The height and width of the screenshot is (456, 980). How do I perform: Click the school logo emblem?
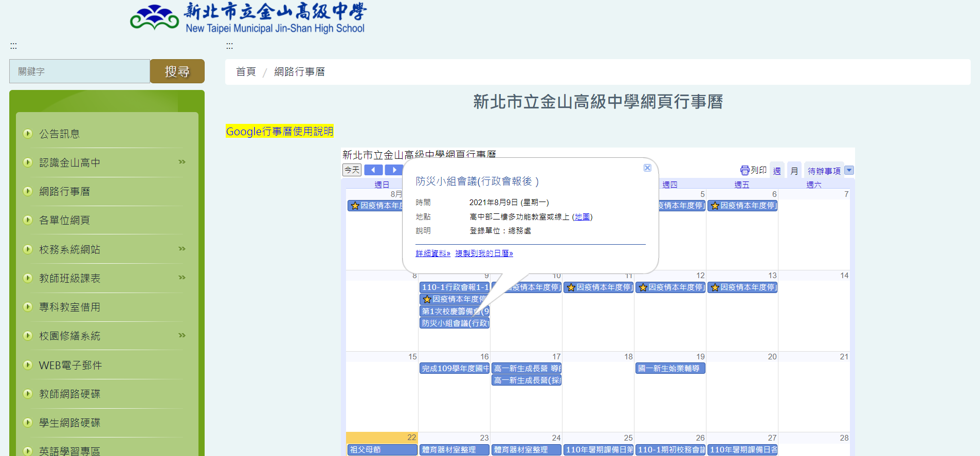tap(154, 17)
